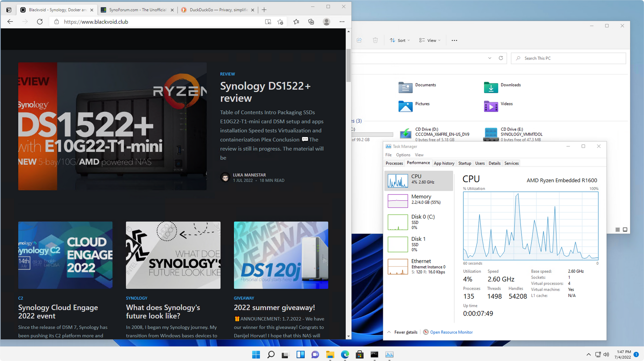Go back in the Edge browser
The image size is (644, 361).
coord(10,22)
